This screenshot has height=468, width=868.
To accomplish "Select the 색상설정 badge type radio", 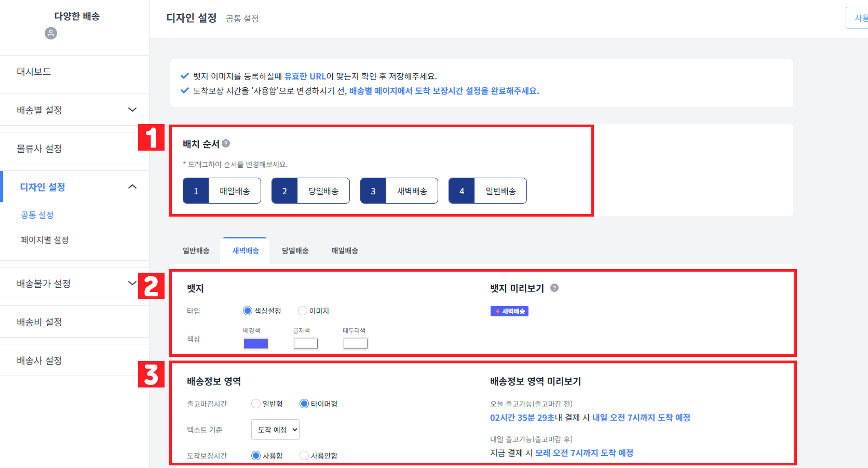I will pyautogui.click(x=247, y=310).
